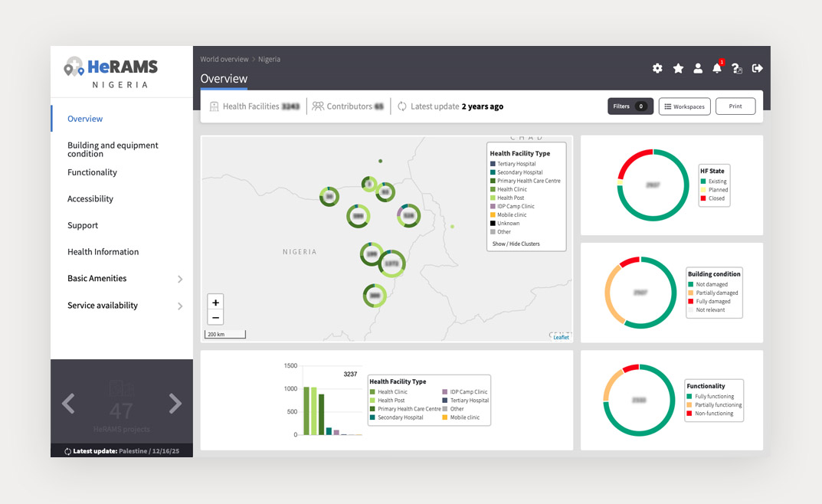
Task: Click the favorites star icon
Action: [x=678, y=68]
